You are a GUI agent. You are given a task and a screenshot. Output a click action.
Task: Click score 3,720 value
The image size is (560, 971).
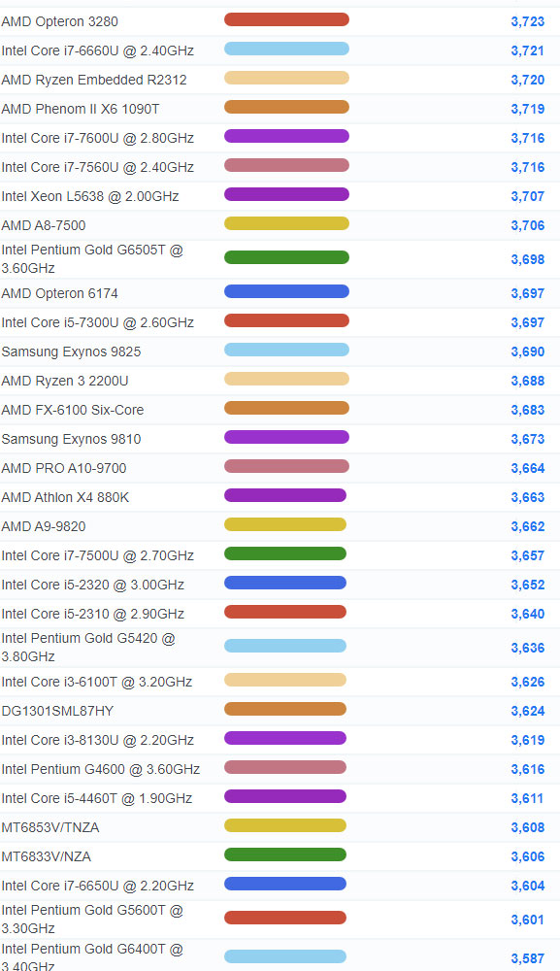point(528,80)
